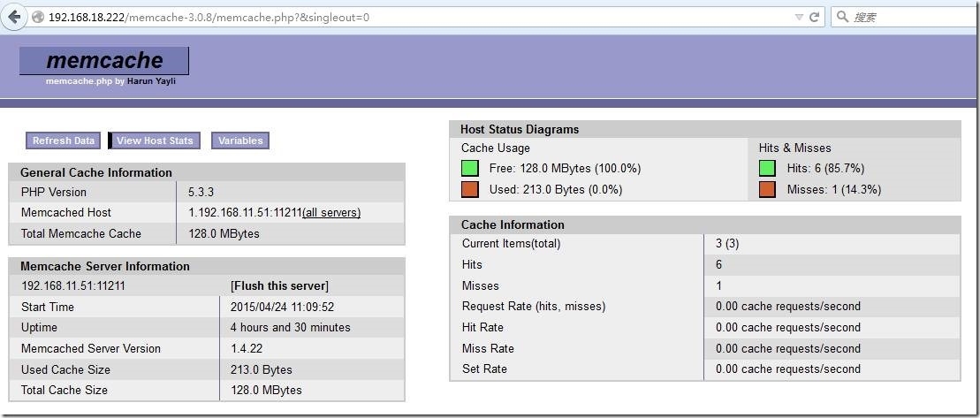Image resolution: width=980 pixels, height=418 pixels.
Task: Click the Hit Rate row label
Action: pyautogui.click(x=482, y=327)
